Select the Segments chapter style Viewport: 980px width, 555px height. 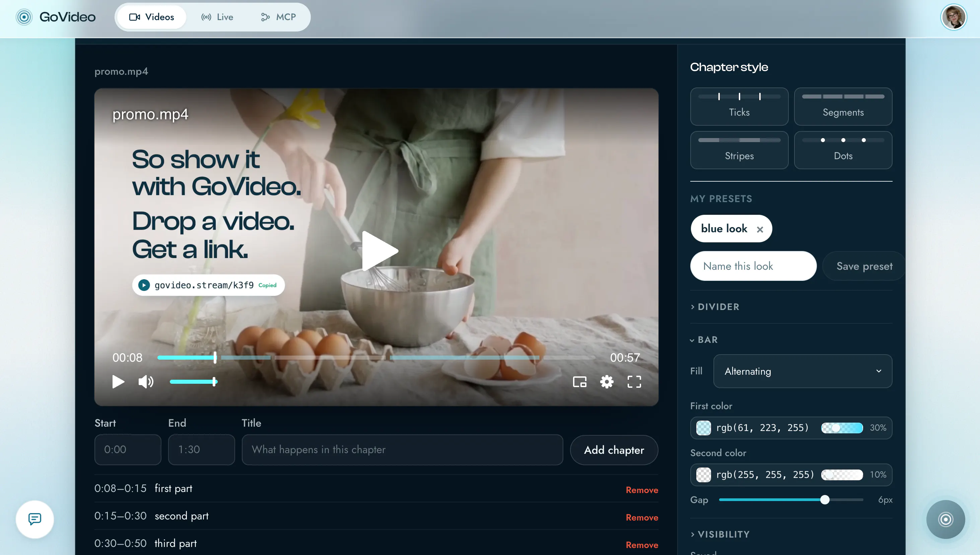pyautogui.click(x=843, y=106)
